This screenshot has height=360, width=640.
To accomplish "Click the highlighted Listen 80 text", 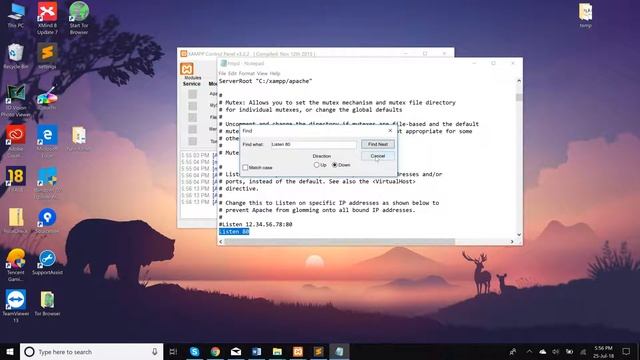I will [234, 231].
